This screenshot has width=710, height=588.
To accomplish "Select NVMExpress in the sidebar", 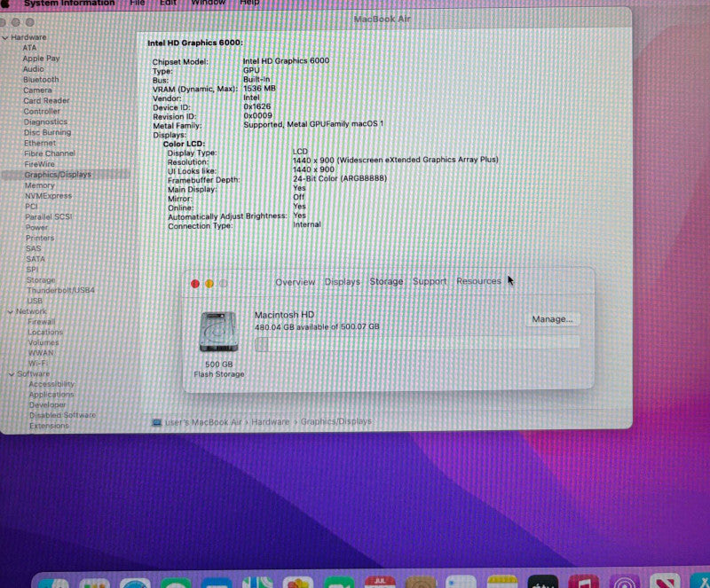I will pyautogui.click(x=49, y=196).
